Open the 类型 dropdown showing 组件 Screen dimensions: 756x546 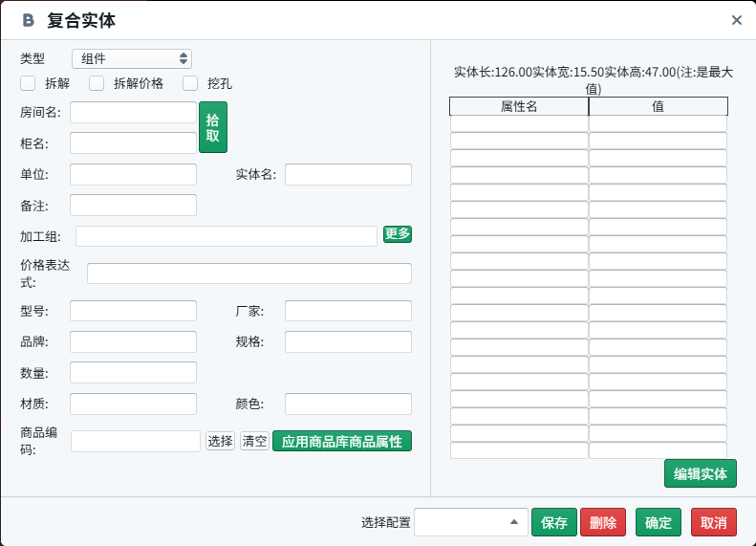[131, 58]
